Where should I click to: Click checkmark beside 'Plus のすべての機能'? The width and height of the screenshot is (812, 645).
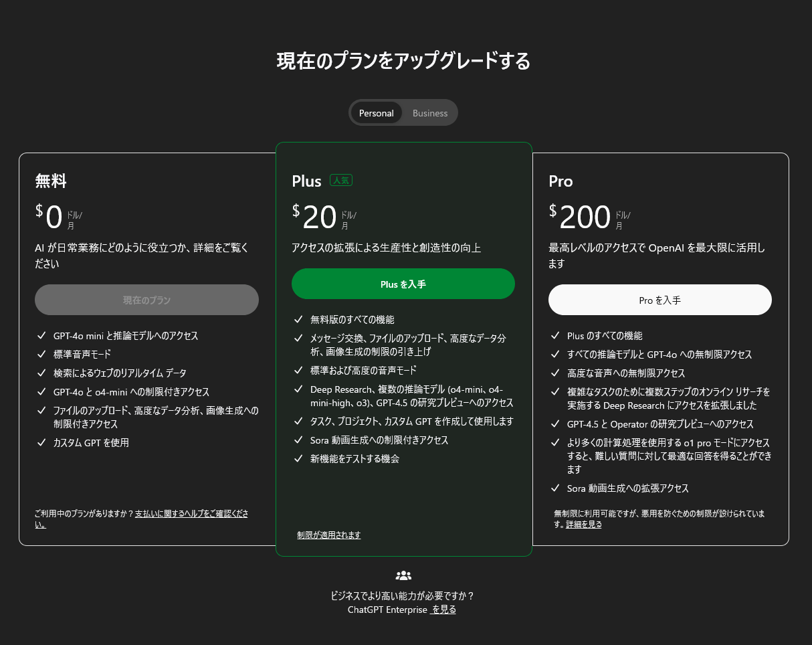click(x=555, y=336)
